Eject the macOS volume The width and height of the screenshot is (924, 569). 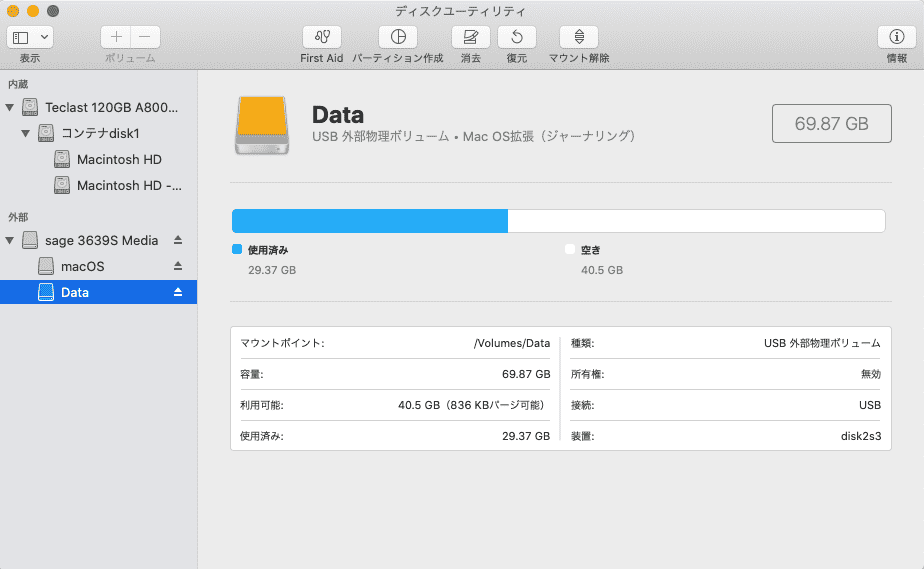178,266
